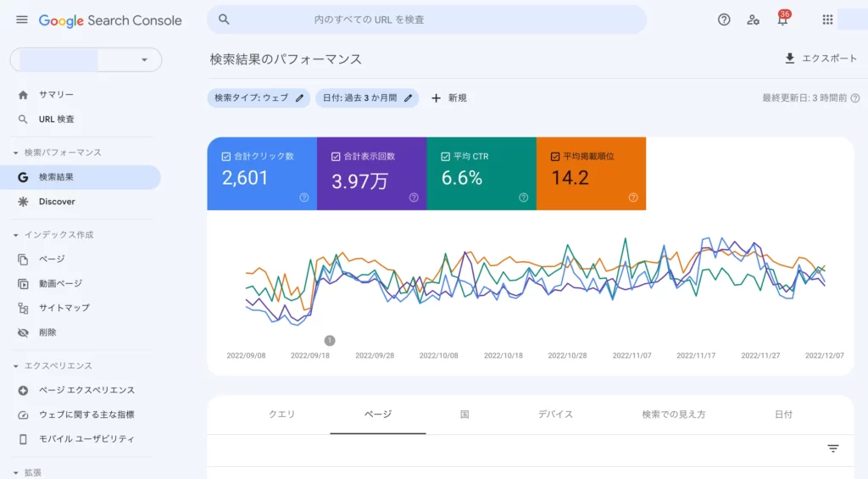Click the export download icon
This screenshot has height=479, width=868.
pos(790,58)
